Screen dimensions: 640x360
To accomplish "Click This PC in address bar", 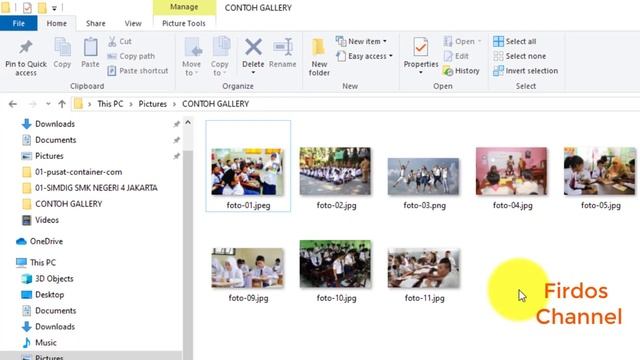I will click(x=110, y=104).
